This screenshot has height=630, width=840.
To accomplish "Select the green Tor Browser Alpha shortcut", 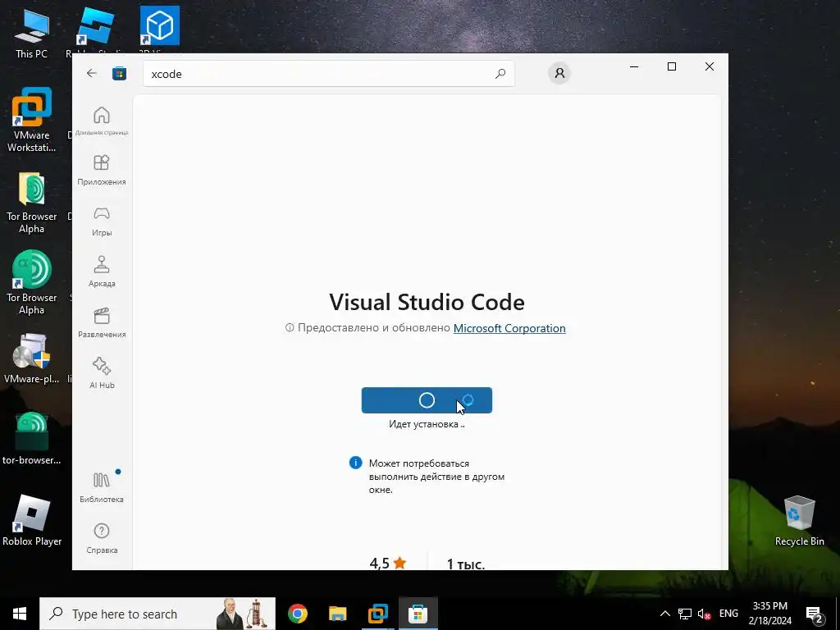I will [x=32, y=283].
